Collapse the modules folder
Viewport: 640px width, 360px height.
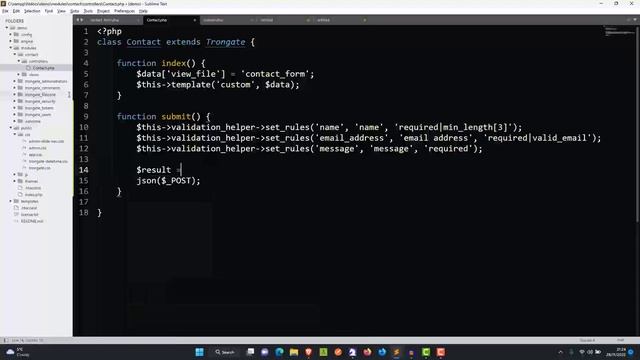point(11,48)
